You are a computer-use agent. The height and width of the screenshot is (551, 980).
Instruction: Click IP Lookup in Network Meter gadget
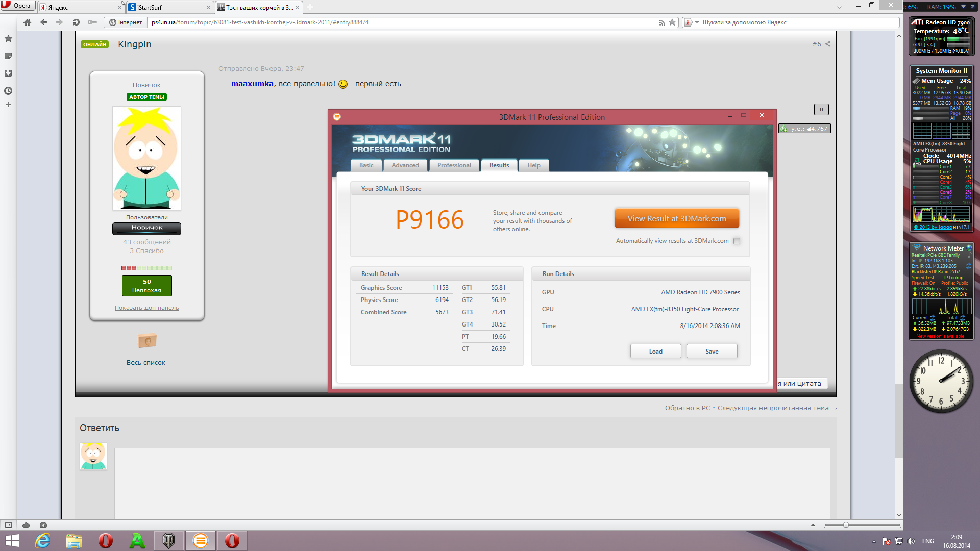953,278
